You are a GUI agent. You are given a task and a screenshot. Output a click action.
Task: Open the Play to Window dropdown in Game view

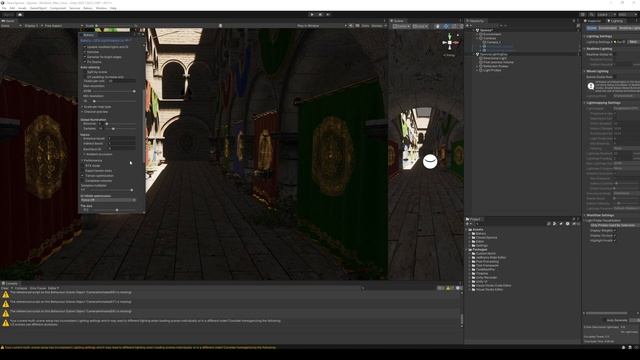coord(322,26)
